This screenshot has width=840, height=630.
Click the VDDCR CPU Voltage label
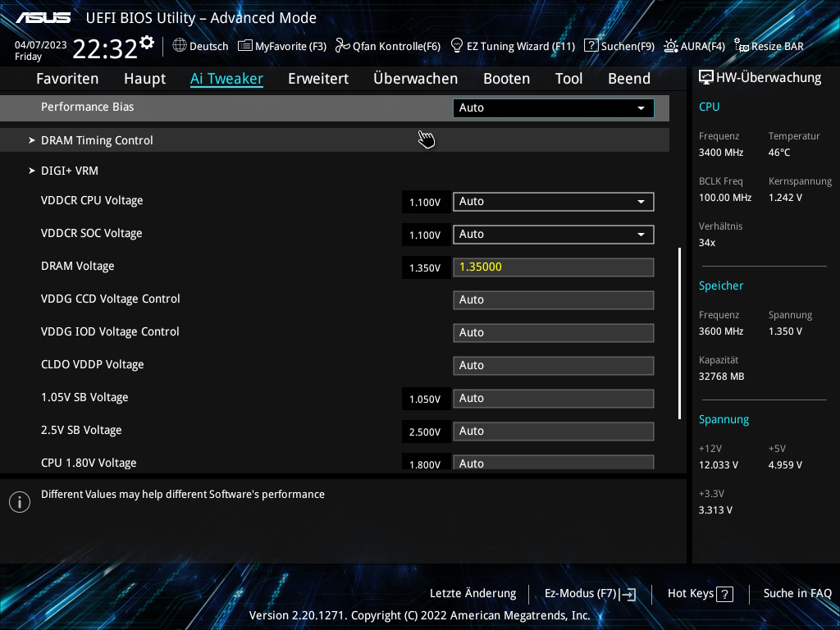point(92,201)
